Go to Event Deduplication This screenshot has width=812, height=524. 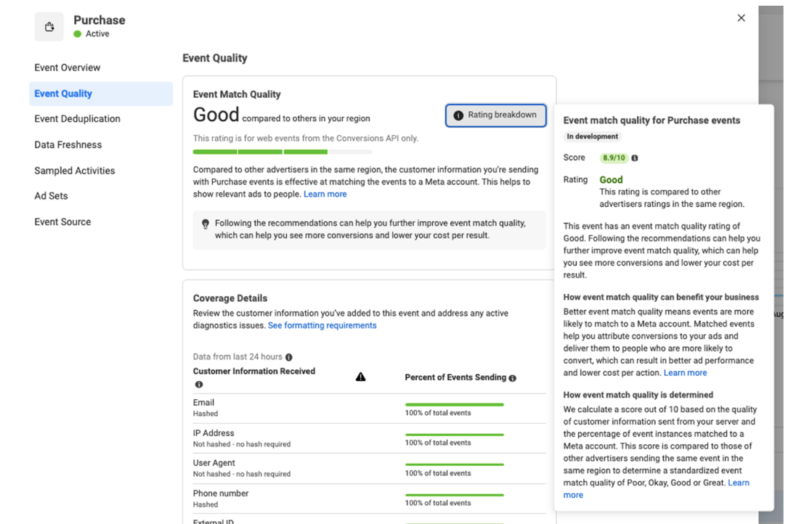(77, 119)
